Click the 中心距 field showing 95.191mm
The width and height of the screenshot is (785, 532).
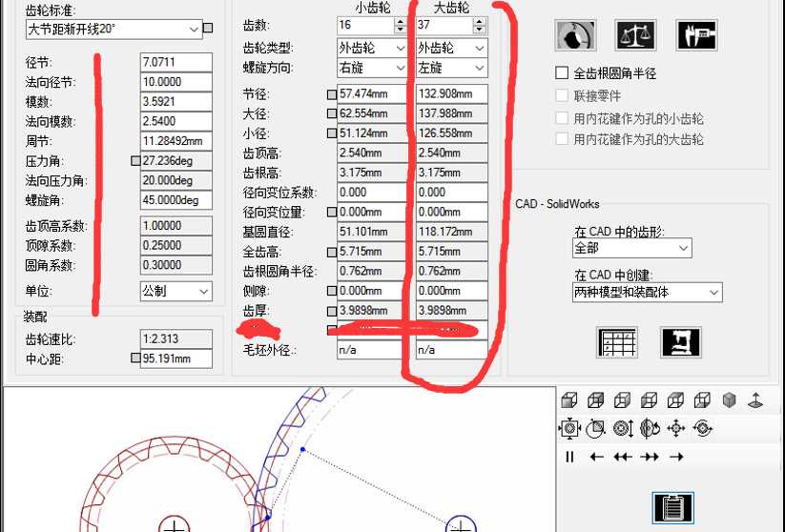pyautogui.click(x=176, y=358)
